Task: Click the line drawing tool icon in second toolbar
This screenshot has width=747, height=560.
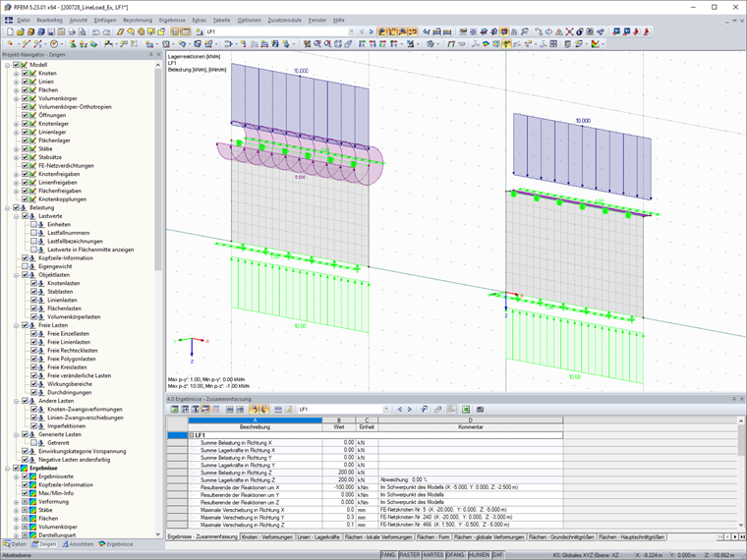Action: click(26, 44)
